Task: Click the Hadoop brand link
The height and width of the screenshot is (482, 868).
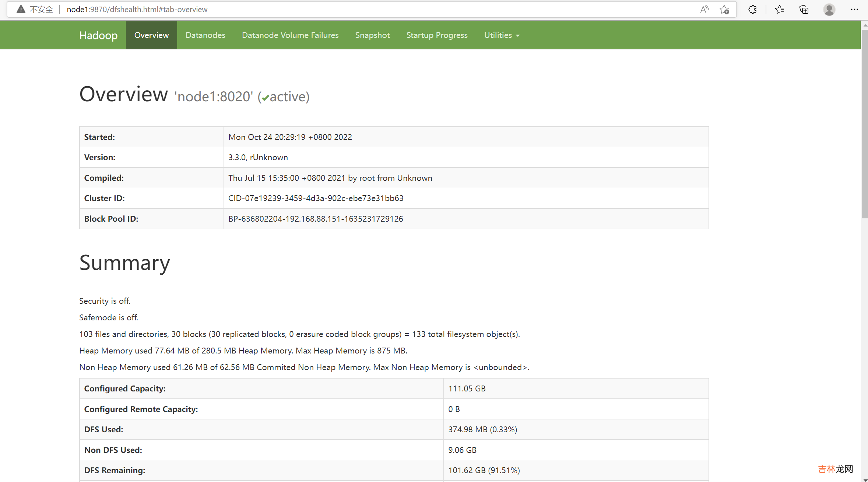Action: [98, 35]
